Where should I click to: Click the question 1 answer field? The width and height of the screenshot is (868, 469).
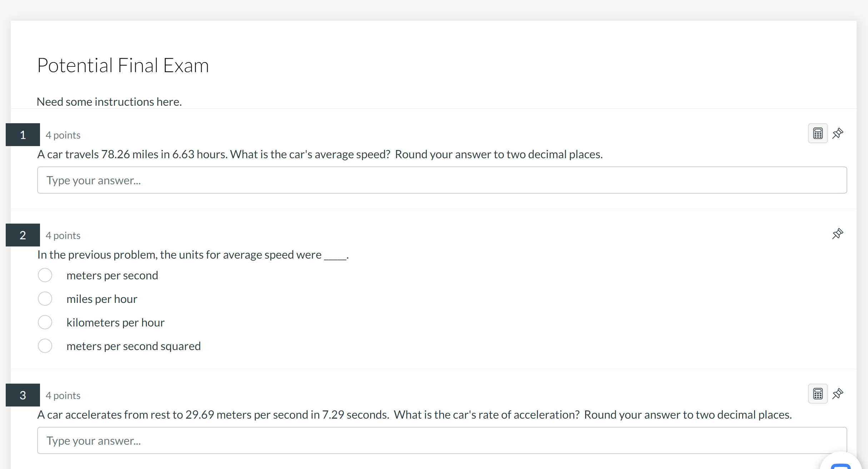click(442, 180)
